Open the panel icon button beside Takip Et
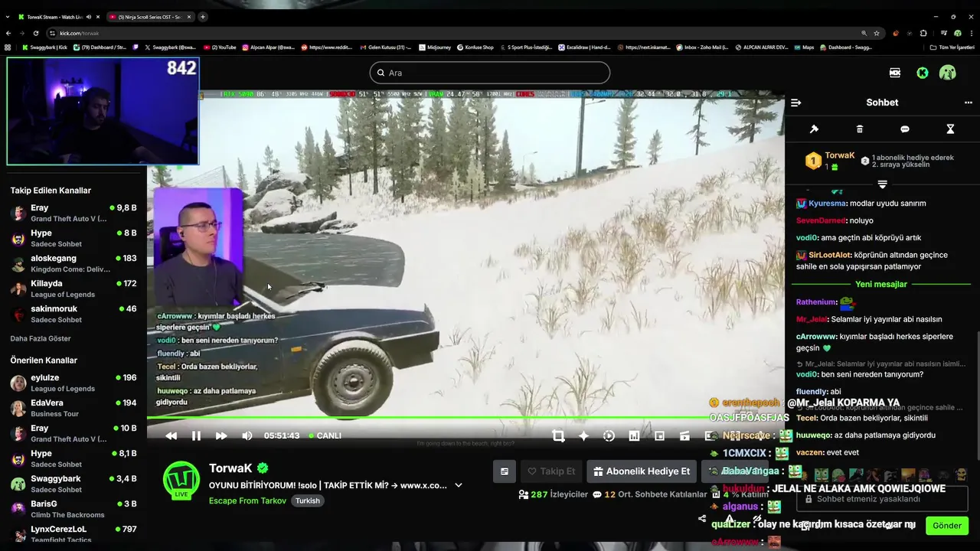 click(504, 471)
